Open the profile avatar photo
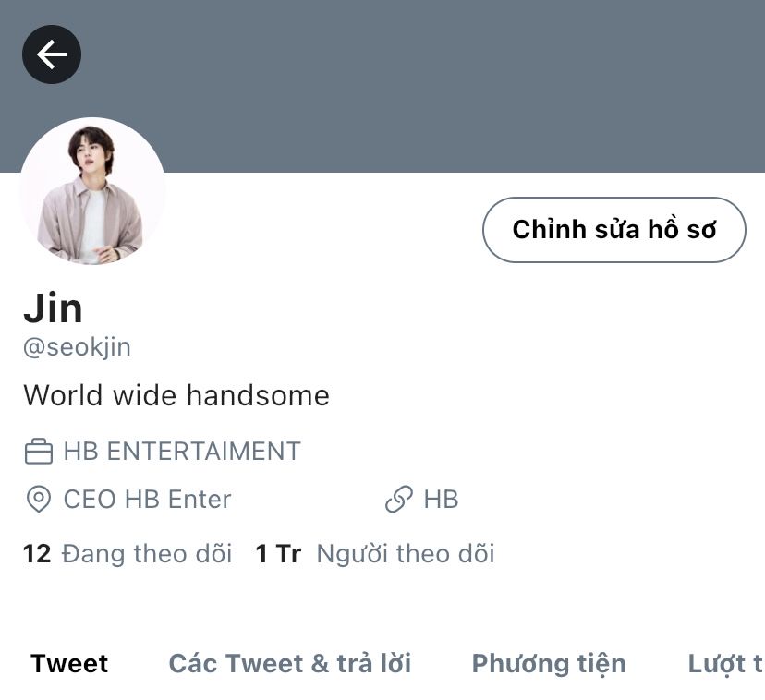 pos(92,191)
